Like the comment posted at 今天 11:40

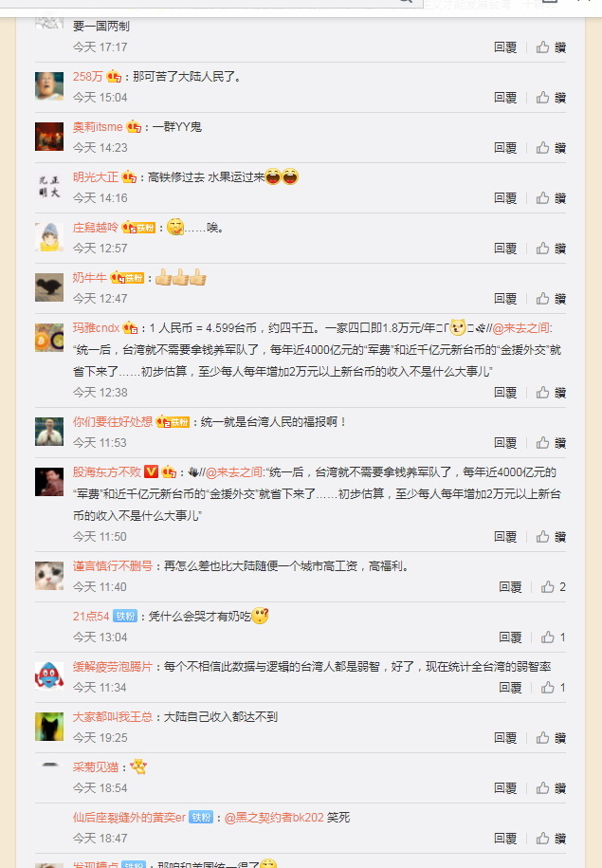click(x=554, y=587)
